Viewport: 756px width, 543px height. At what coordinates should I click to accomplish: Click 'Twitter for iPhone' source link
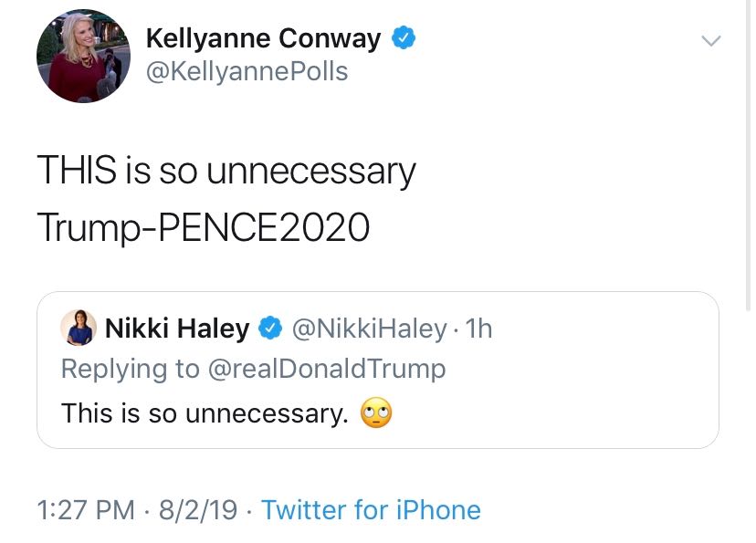tap(371, 509)
